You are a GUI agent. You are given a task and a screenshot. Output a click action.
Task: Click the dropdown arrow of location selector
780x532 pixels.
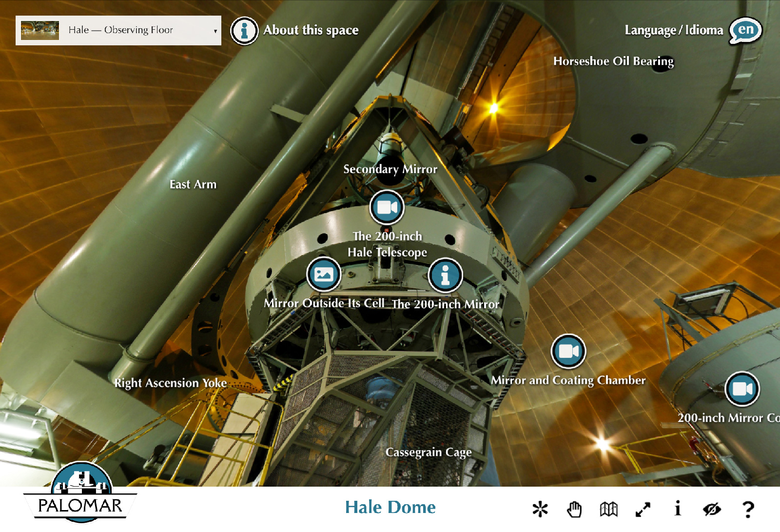click(x=215, y=31)
